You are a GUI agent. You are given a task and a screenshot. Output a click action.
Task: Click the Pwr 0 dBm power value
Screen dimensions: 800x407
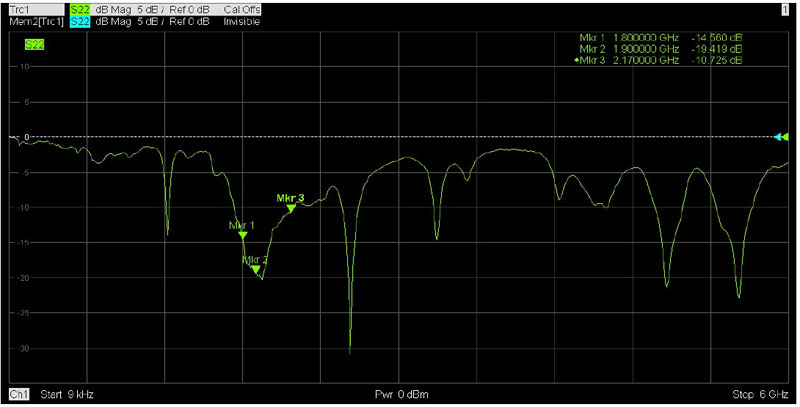(x=402, y=394)
